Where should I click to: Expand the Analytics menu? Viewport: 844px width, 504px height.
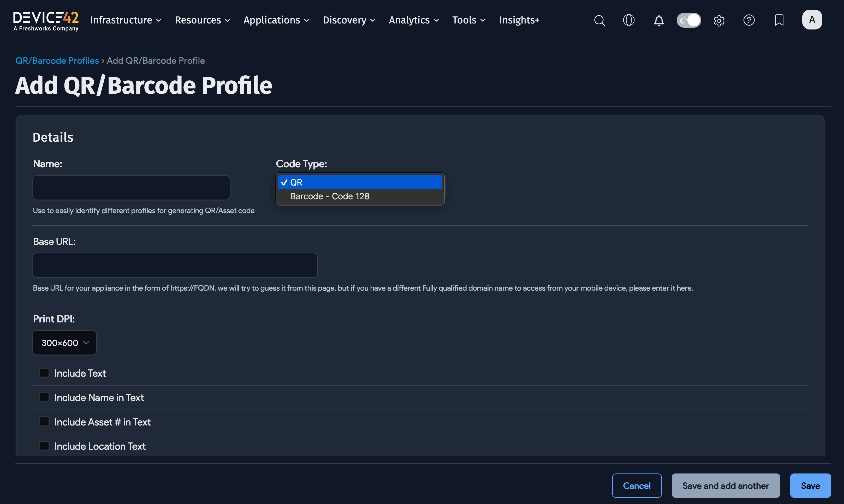[x=413, y=20]
